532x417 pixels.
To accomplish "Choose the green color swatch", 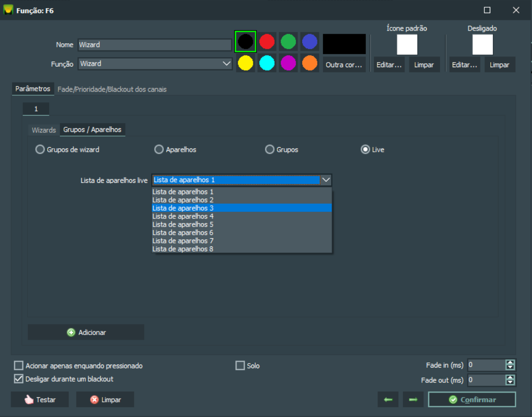I will click(x=288, y=41).
